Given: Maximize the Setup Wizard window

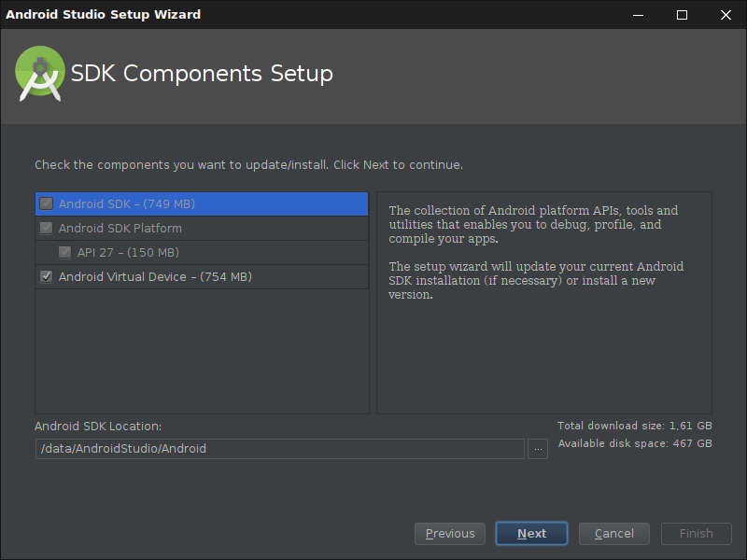Looking at the screenshot, I should [682, 15].
